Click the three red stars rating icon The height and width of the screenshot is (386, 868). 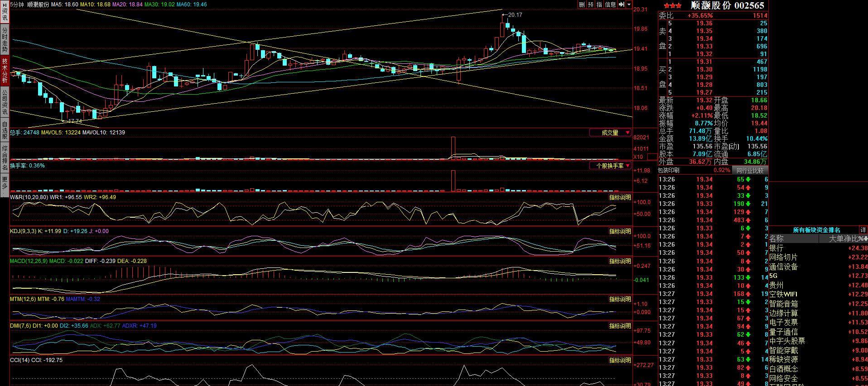[673, 5]
